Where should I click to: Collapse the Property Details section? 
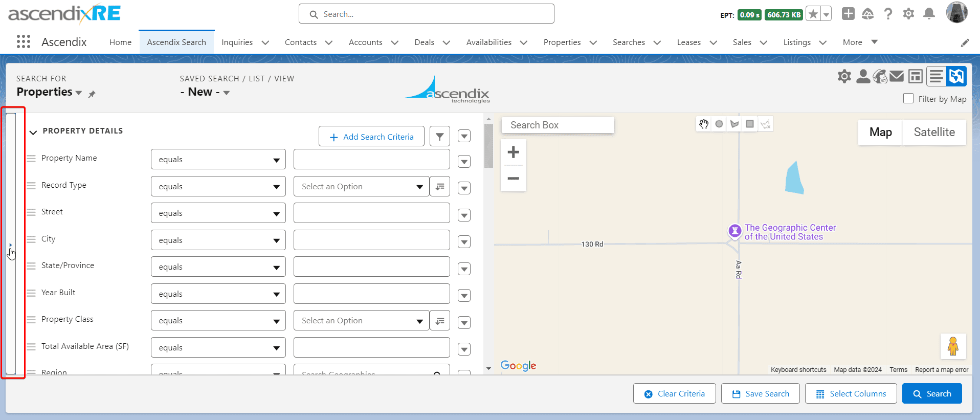pos(33,132)
